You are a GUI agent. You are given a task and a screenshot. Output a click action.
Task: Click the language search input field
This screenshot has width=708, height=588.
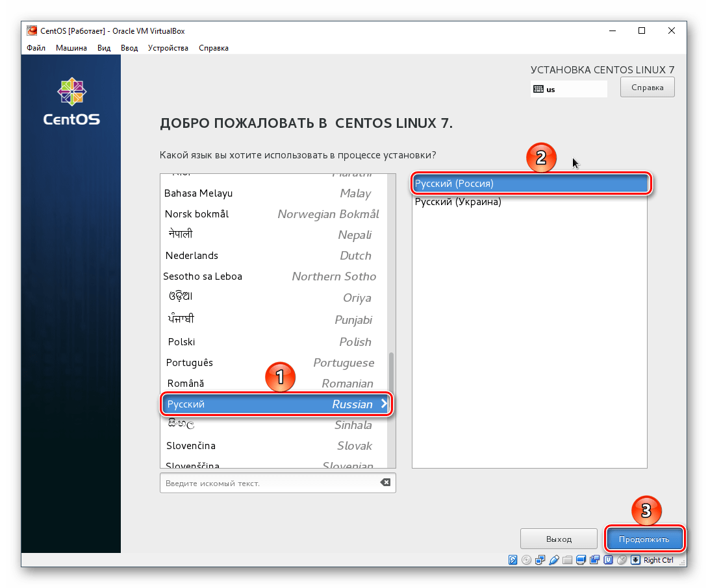273,483
